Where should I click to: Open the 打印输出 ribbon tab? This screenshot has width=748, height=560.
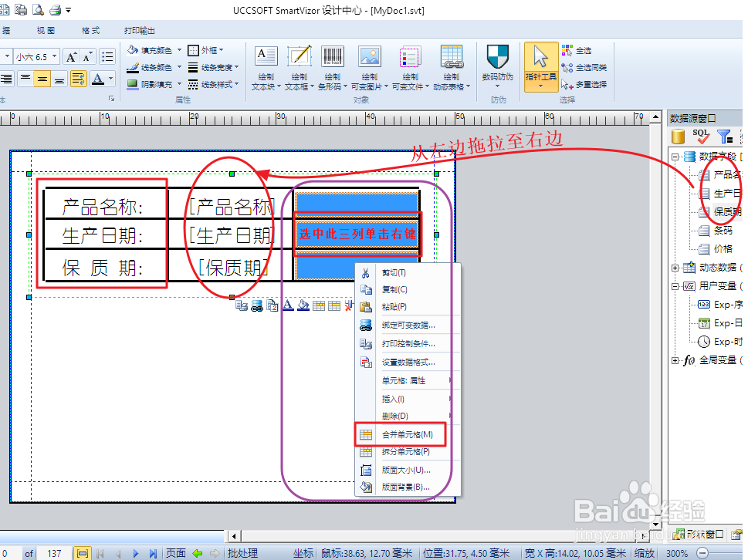[x=139, y=31]
